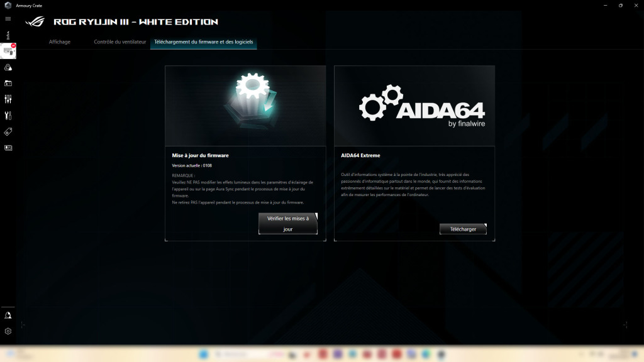Switch to Contrôle du ventilateur tab
The height and width of the screenshot is (362, 644).
(119, 42)
